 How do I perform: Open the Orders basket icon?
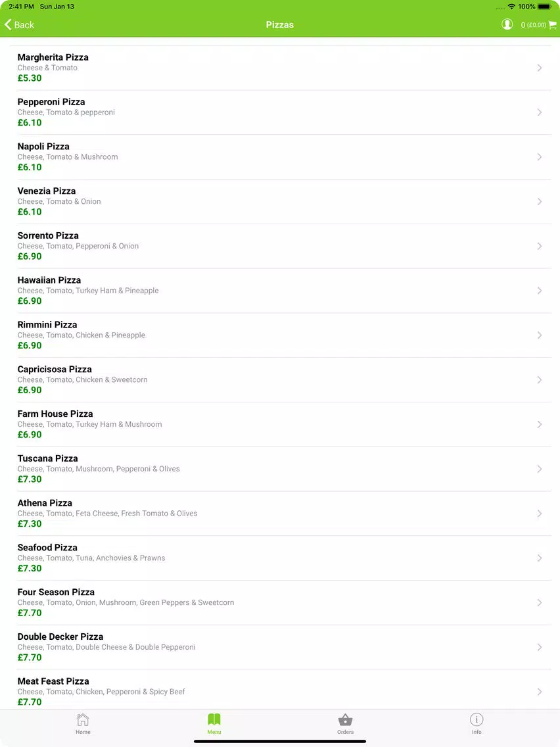pyautogui.click(x=345, y=719)
